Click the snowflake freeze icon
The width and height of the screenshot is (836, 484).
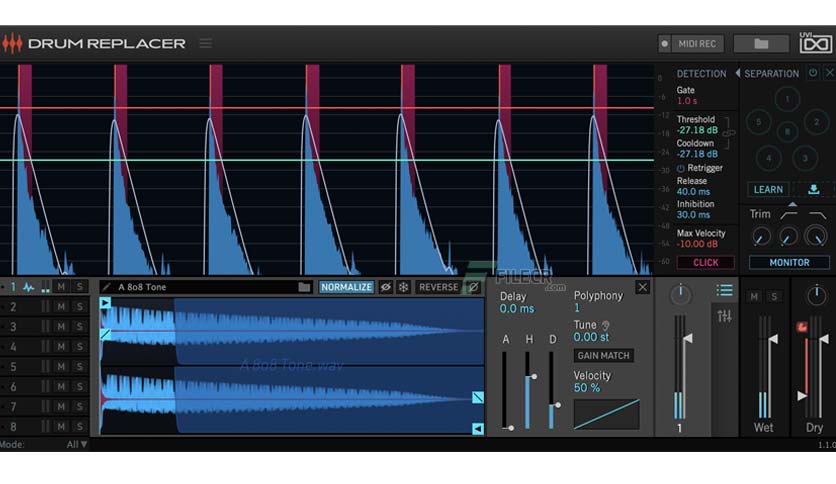pyautogui.click(x=404, y=287)
